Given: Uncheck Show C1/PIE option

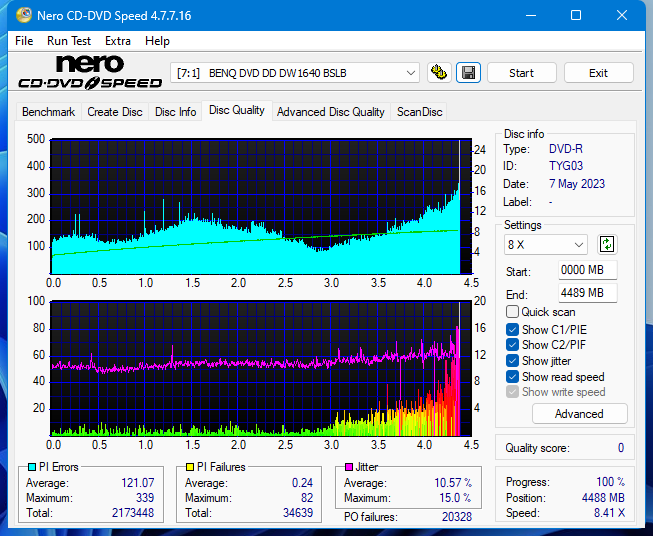Looking at the screenshot, I should tap(513, 329).
